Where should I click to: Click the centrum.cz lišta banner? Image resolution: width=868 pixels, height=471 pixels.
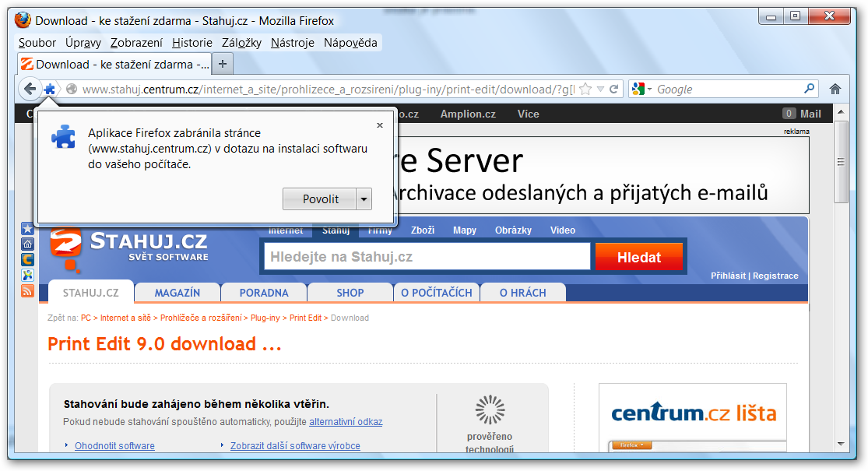pos(693,417)
